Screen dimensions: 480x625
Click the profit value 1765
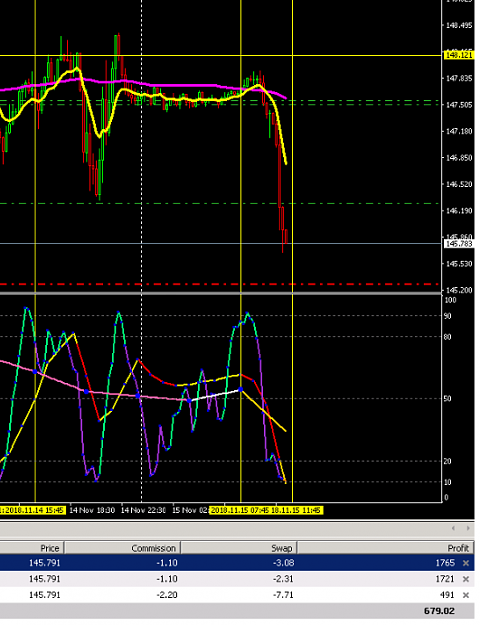point(445,563)
